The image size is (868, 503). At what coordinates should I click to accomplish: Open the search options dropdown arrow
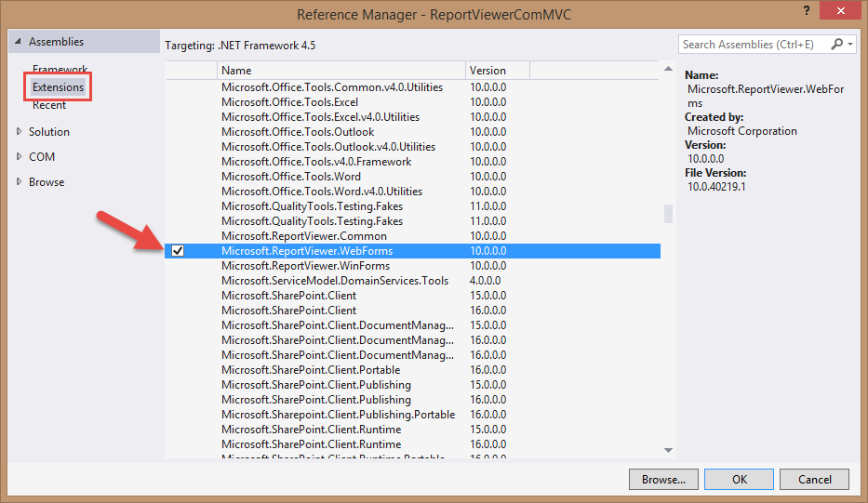850,45
